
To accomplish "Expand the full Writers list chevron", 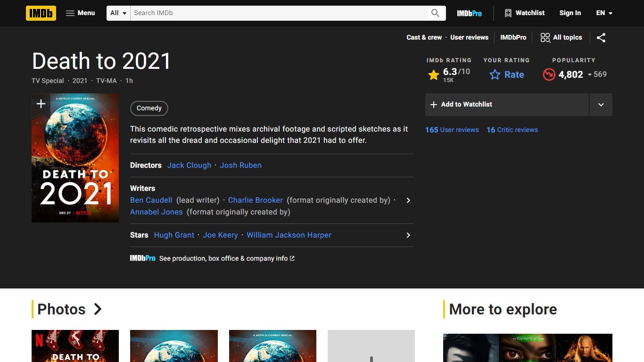I will coord(408,200).
